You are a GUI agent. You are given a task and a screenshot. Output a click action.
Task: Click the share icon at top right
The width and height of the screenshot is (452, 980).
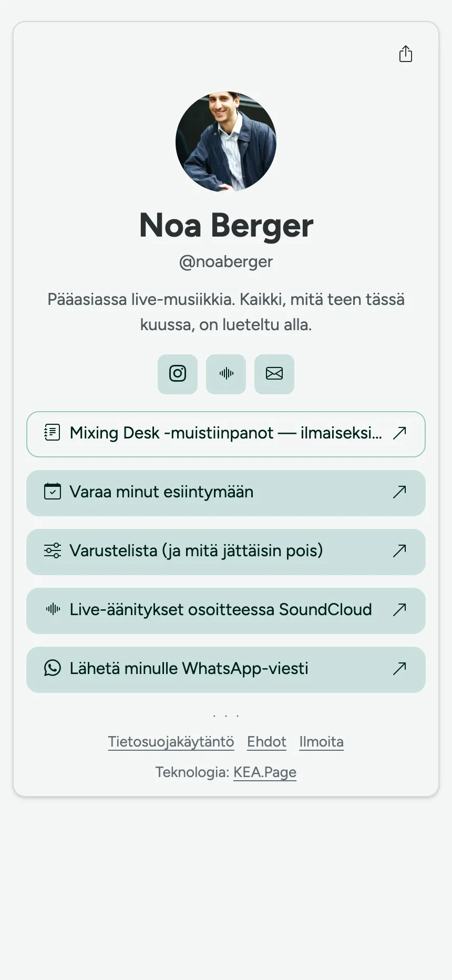(x=406, y=54)
